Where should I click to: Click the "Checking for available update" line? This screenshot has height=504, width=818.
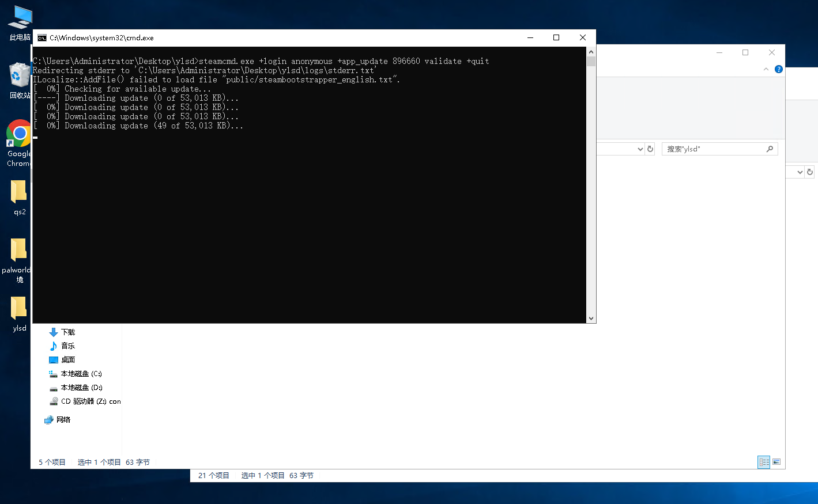point(122,89)
